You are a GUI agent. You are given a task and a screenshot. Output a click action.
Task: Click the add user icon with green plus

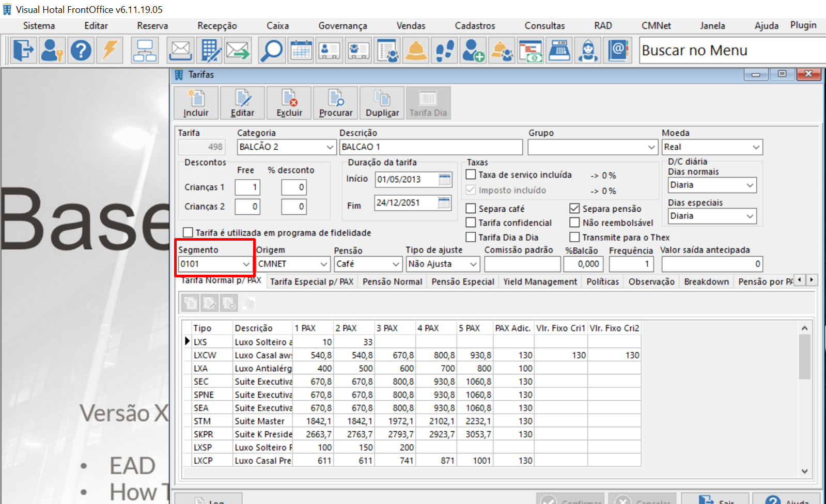[473, 51]
